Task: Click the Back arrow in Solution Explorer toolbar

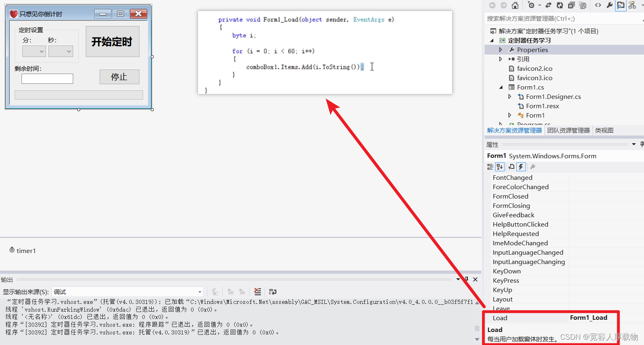Action: [x=492, y=5]
